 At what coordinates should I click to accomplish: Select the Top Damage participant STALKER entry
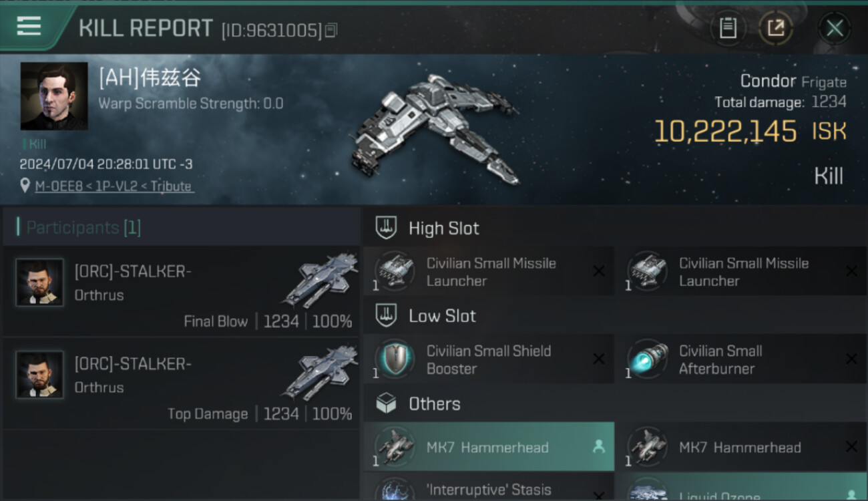tap(182, 383)
